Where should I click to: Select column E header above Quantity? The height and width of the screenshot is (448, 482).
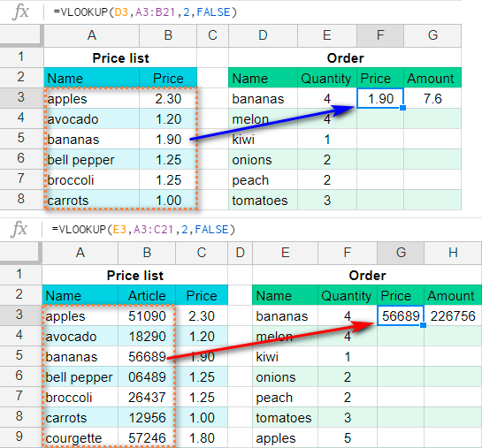point(327,35)
